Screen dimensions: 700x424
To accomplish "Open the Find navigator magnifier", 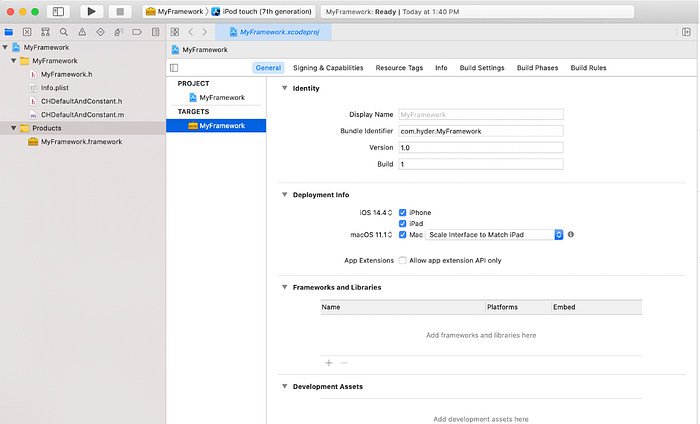I will (64, 32).
